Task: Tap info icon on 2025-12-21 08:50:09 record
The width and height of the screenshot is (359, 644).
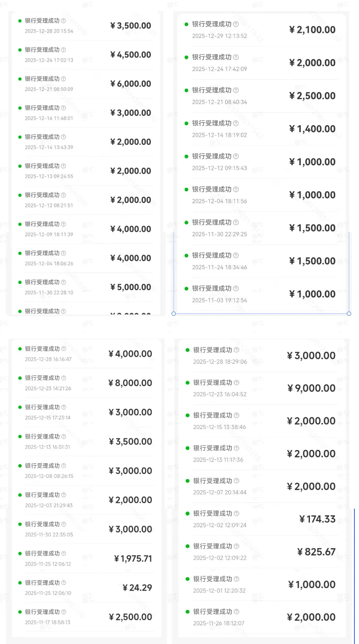Action: (63, 79)
